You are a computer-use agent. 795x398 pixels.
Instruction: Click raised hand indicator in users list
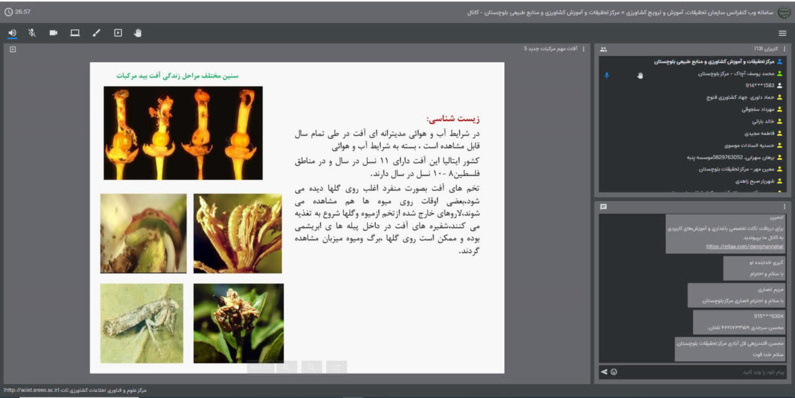[x=640, y=76]
